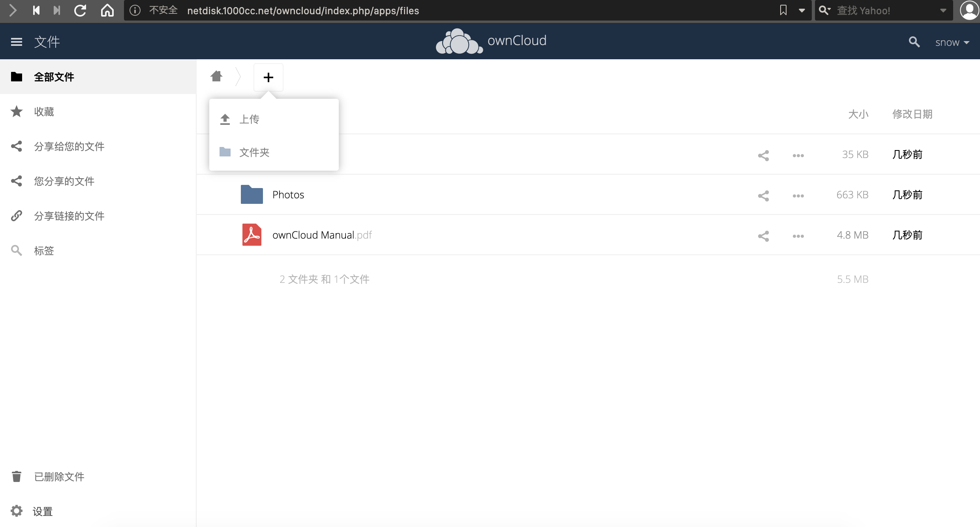Screen dimensions: 980x527
Task: Open 分享链接的文件 in the sidebar
Action: point(98,216)
